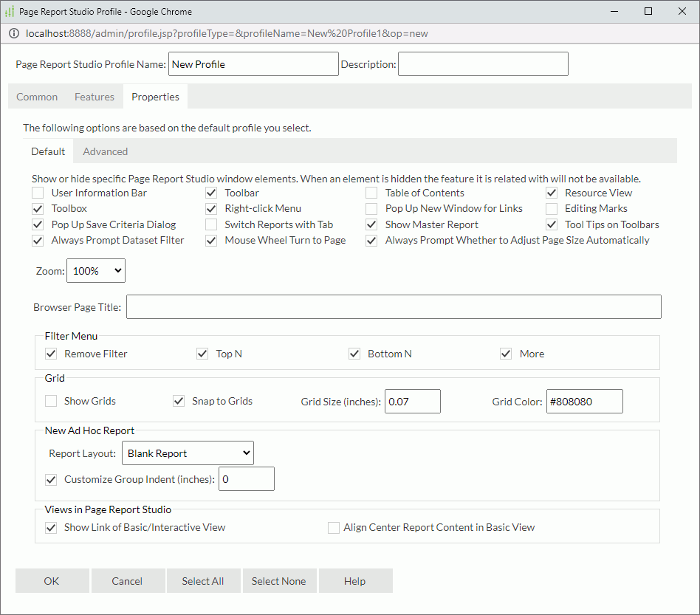This screenshot has height=615, width=700.
Task: Switch to the Features tab
Action: tap(95, 96)
